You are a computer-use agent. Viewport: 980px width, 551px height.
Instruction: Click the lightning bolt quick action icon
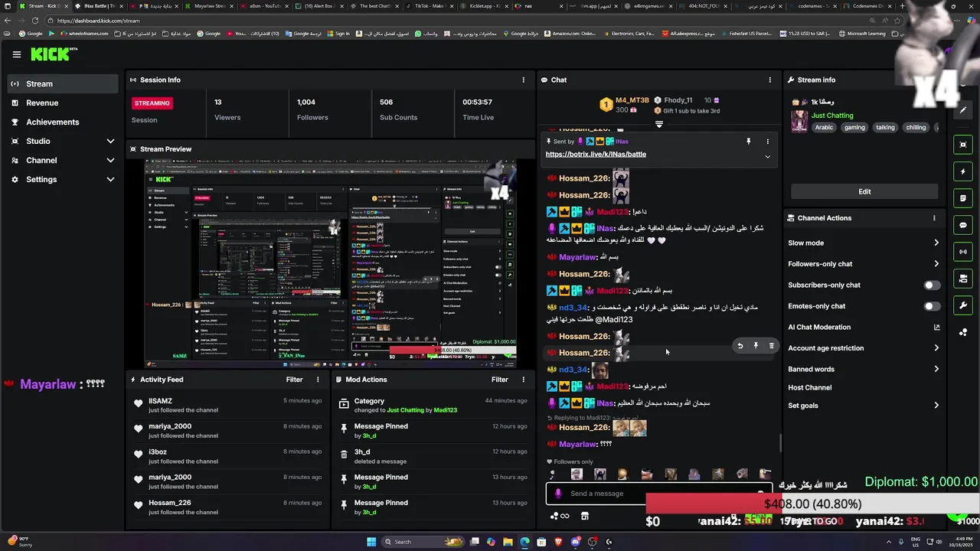(963, 171)
